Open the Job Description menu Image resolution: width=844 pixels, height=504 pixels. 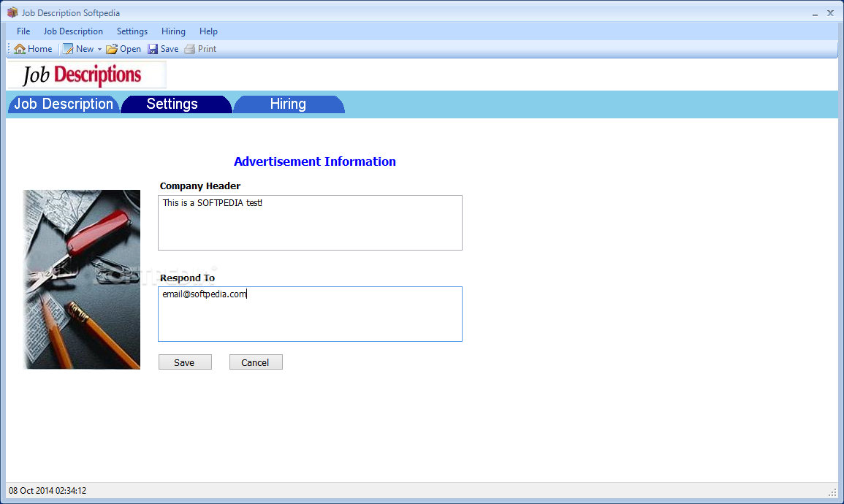point(73,31)
